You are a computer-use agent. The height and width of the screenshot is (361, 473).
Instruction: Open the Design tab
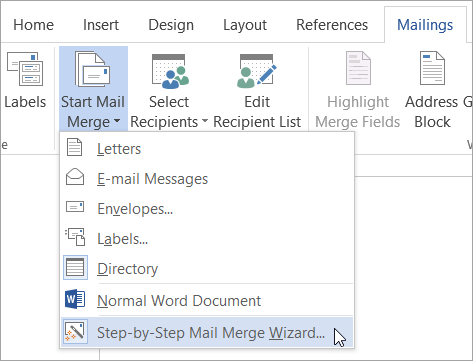[x=171, y=25]
